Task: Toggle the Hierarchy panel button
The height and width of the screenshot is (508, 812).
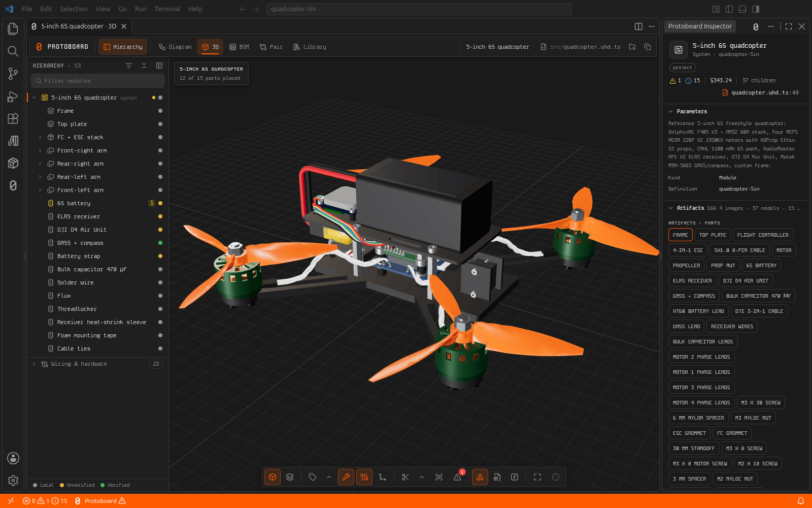Action: click(x=123, y=47)
